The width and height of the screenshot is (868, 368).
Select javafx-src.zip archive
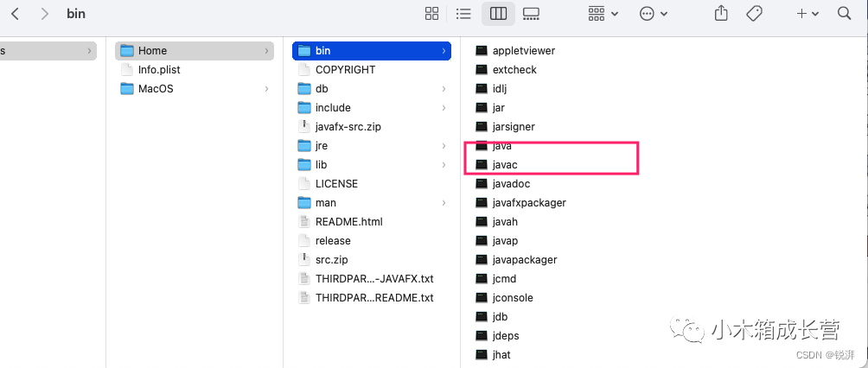pyautogui.click(x=372, y=127)
